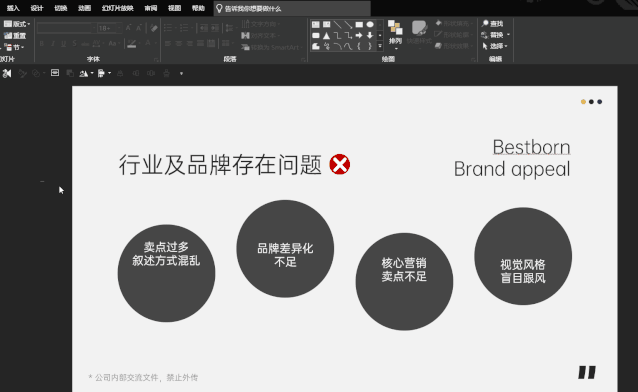Switch to the 切换 (Transitions) tab

coord(61,8)
